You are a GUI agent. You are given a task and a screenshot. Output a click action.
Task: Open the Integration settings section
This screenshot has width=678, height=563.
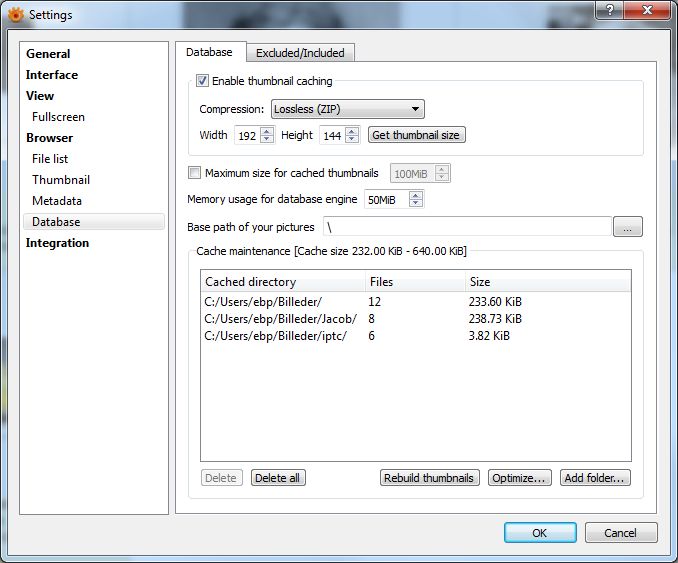click(57, 243)
